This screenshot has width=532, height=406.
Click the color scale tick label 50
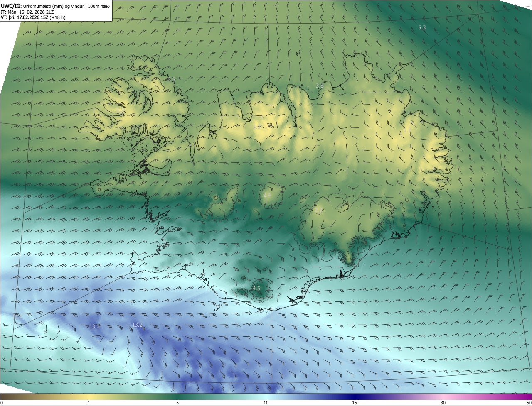tap(529, 403)
